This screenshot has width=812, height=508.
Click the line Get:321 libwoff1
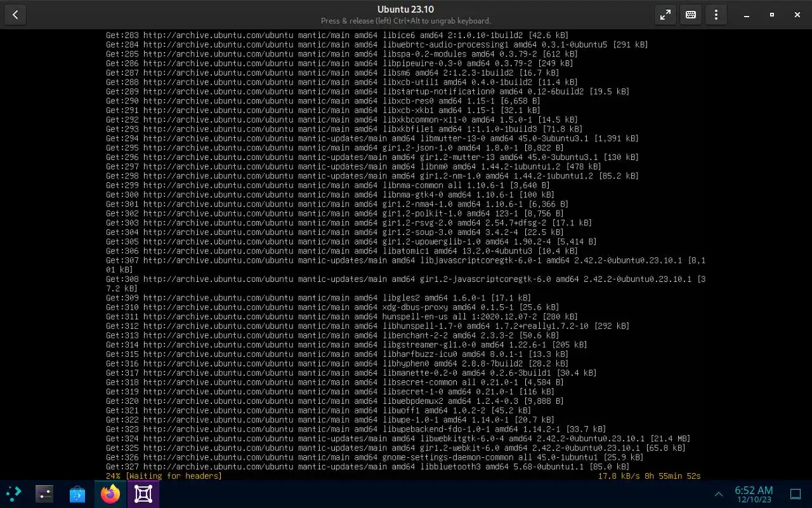click(318, 410)
